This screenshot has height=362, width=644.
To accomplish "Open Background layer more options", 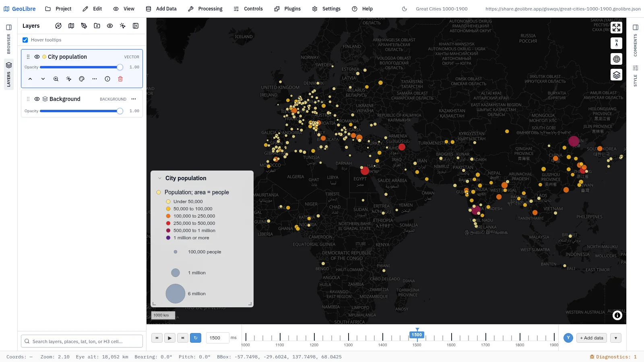I will [134, 99].
